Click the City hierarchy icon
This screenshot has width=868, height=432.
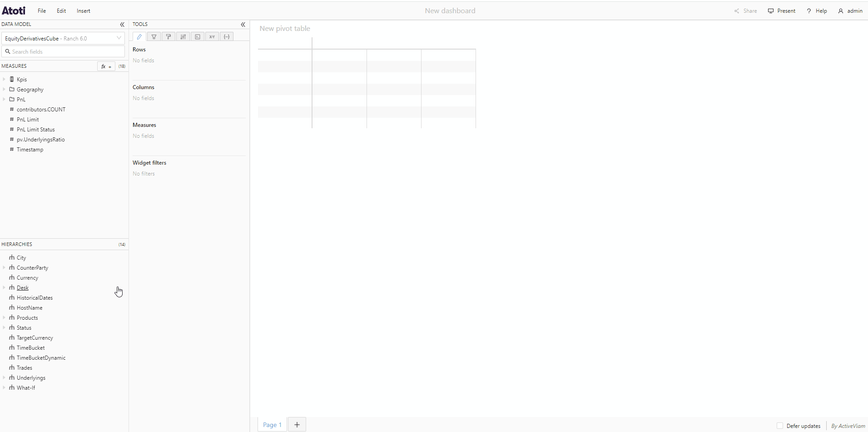[12, 257]
